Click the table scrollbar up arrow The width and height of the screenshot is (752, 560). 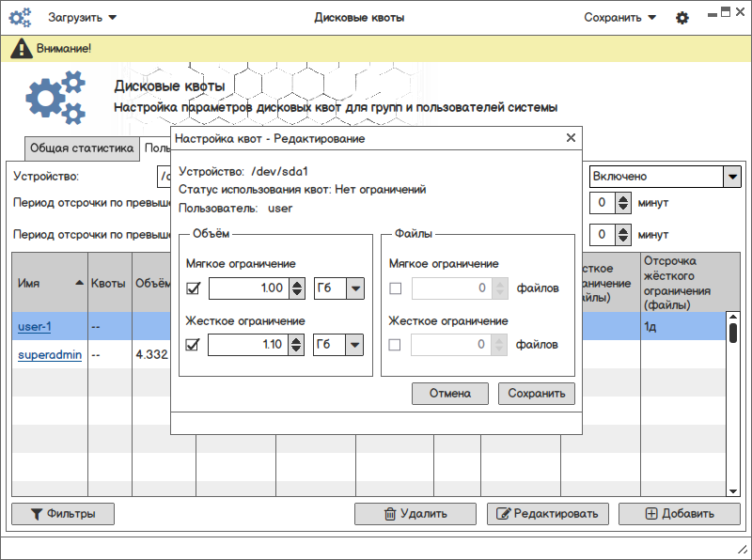pos(733,317)
